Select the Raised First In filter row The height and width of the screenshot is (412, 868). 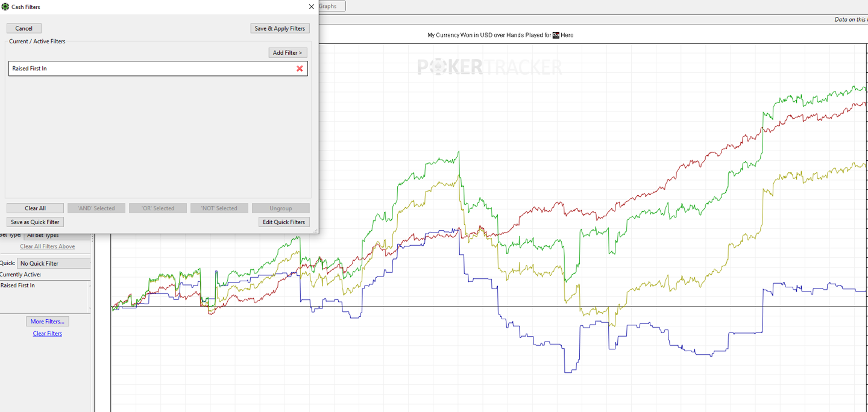coord(151,69)
